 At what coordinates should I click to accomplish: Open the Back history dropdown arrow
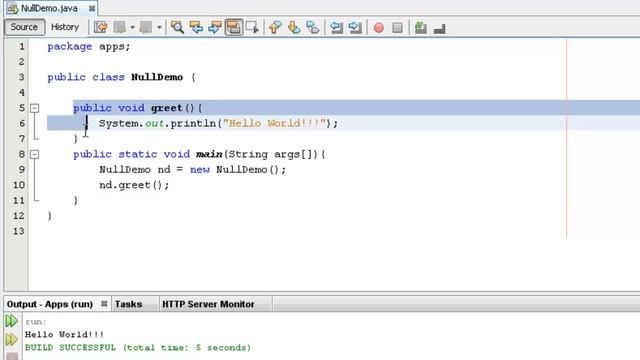(132, 27)
